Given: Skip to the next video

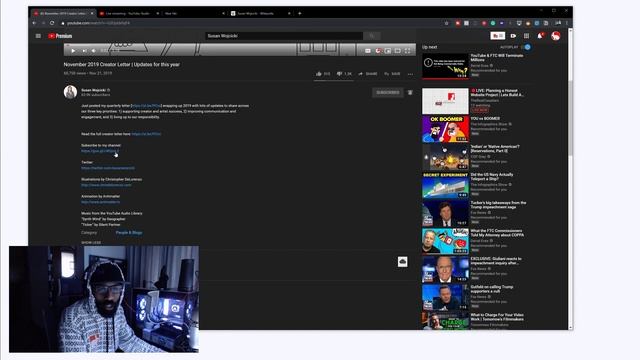Looking at the screenshot, I should tap(84, 51).
